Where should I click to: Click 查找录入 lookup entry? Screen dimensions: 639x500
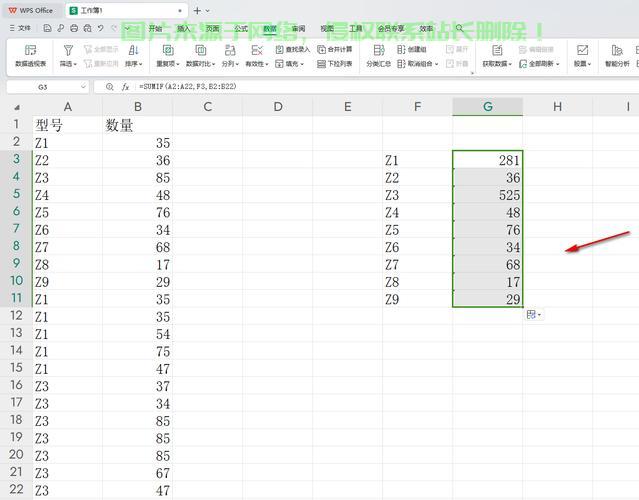[293, 50]
